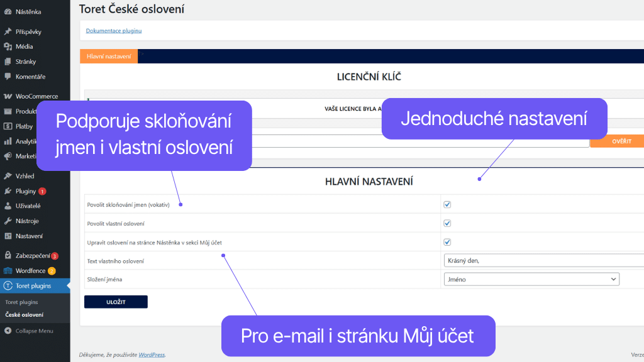Open České oslovení submenu entry

pyautogui.click(x=25, y=315)
